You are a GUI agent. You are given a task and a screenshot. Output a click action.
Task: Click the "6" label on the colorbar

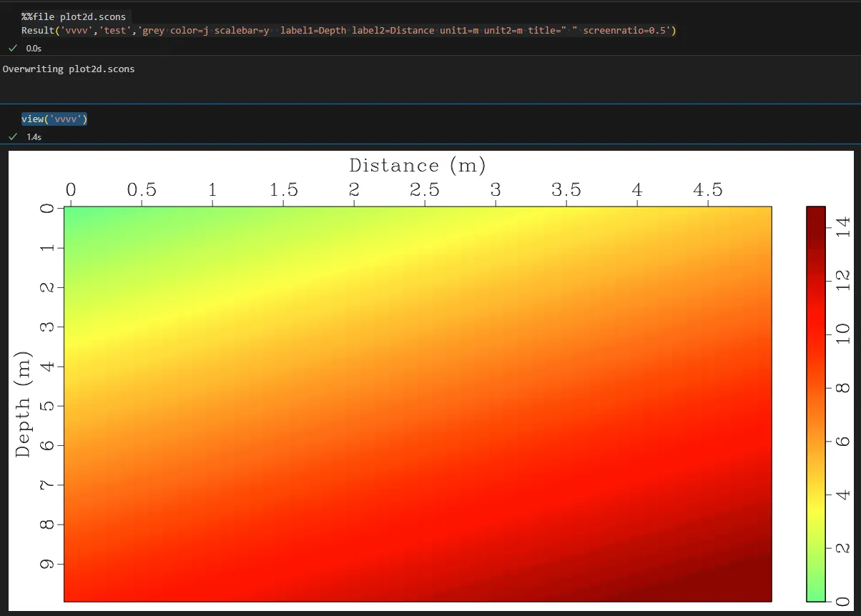point(842,441)
